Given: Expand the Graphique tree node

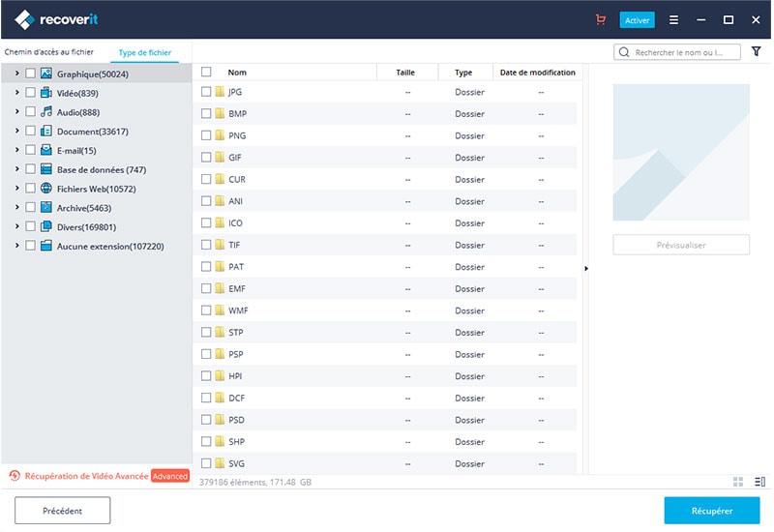Looking at the screenshot, I should point(16,74).
